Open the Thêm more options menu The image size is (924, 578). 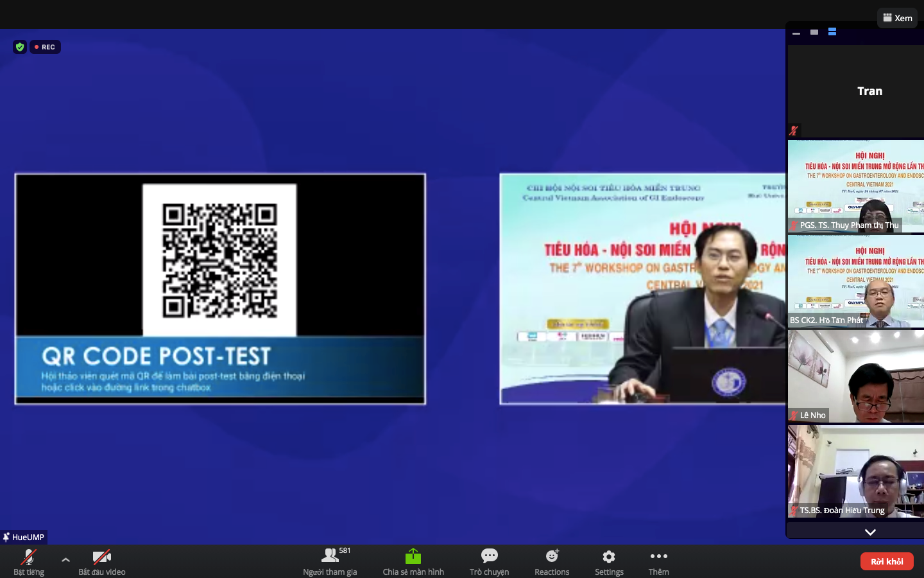point(658,561)
